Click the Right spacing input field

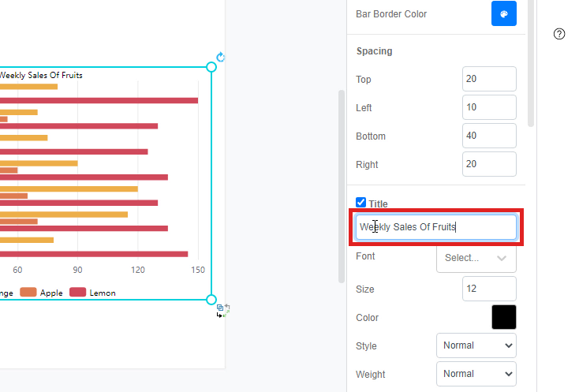click(x=489, y=164)
